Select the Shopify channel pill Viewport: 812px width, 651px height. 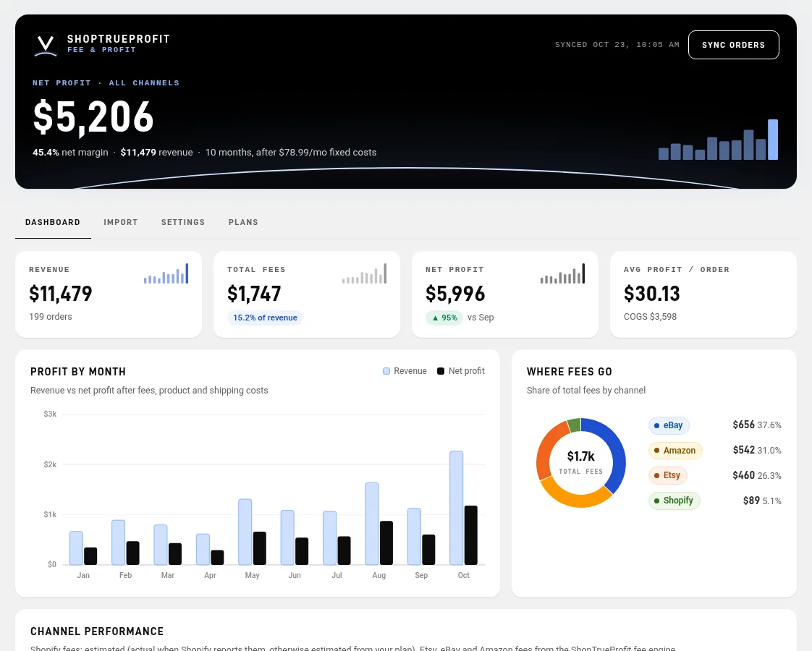point(674,501)
